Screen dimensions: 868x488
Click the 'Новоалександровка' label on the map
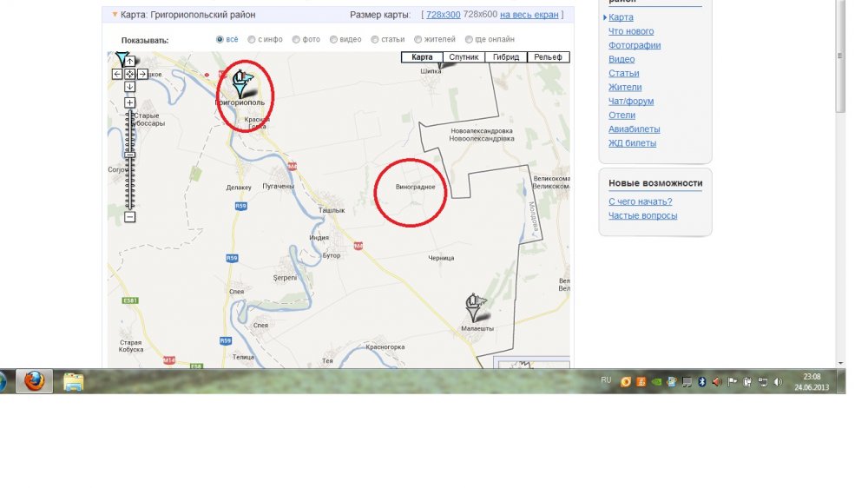coord(482,131)
